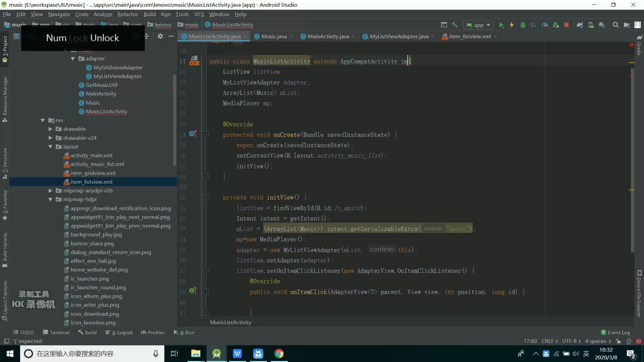This screenshot has height=362, width=644.
Task: Switch to the MyListViewAdapter.java tab
Action: click(x=399, y=36)
